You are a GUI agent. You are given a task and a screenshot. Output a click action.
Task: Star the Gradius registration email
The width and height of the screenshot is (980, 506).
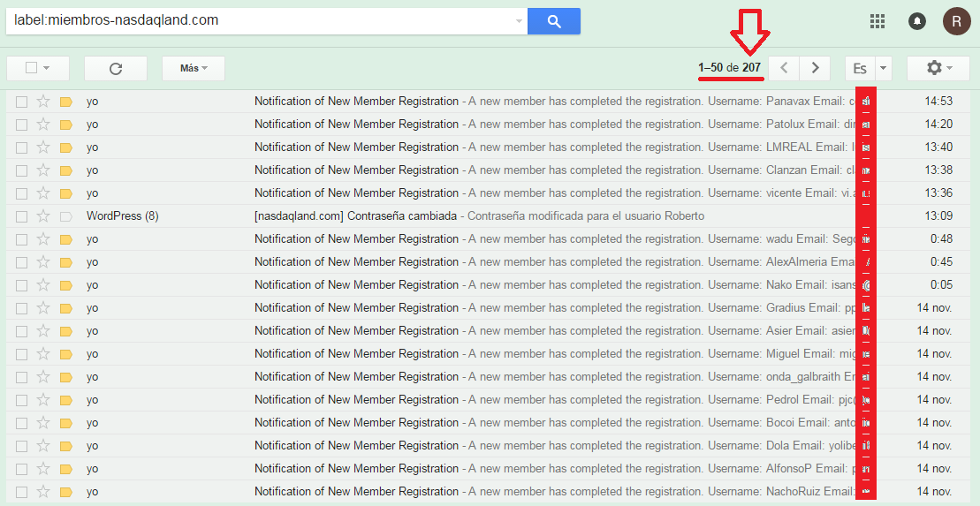tap(43, 308)
